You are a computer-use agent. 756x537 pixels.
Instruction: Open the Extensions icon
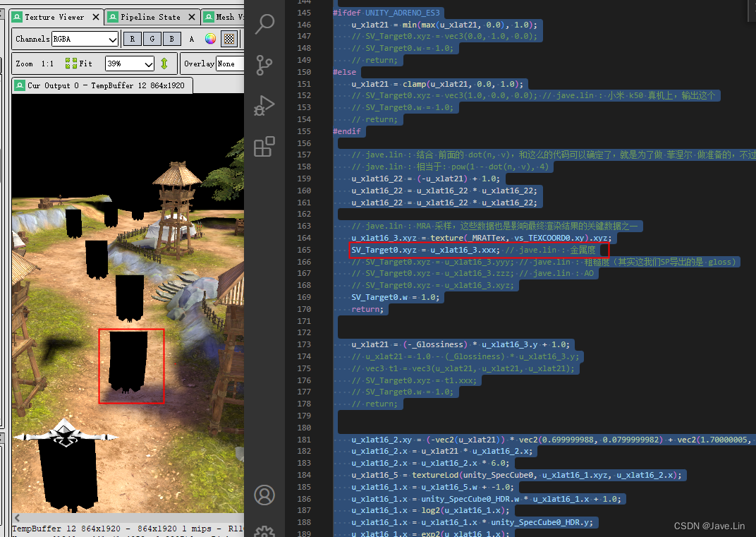[x=264, y=147]
